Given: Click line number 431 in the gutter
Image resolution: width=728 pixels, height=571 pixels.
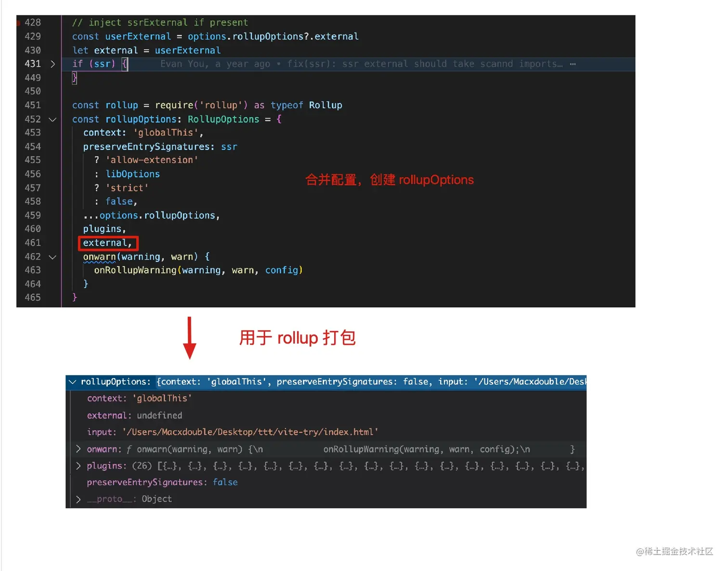Looking at the screenshot, I should [x=33, y=64].
